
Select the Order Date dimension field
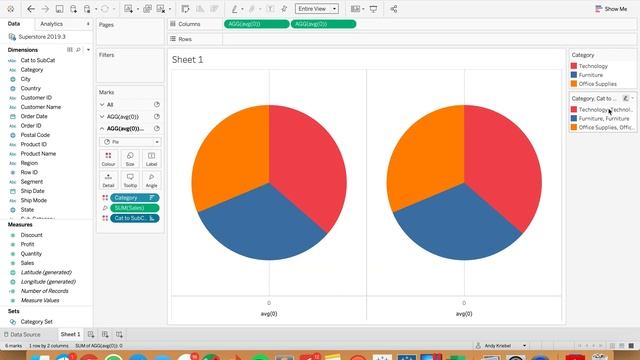tap(34, 116)
